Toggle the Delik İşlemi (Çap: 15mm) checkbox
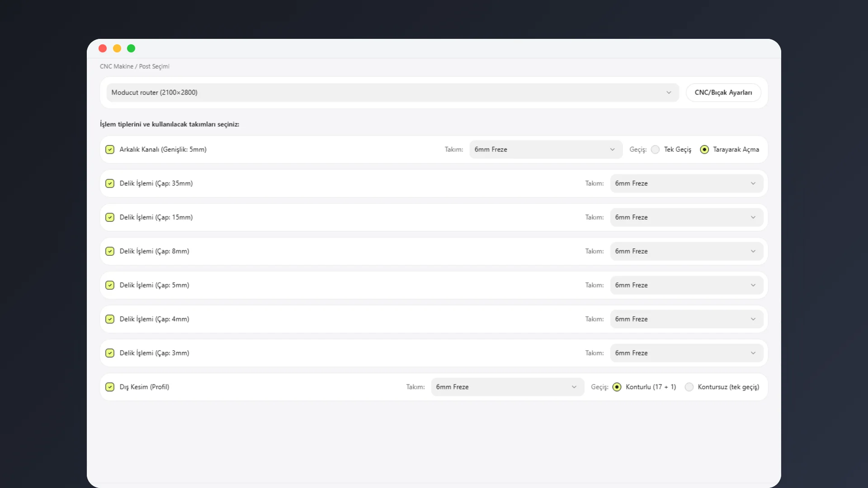The height and width of the screenshot is (488, 868). pos(110,217)
